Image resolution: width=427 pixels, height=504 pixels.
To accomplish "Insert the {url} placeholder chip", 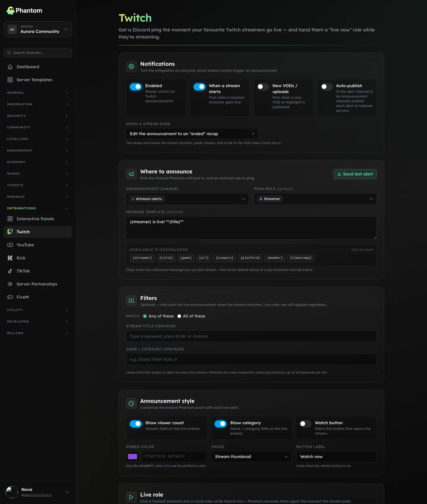I will click(204, 258).
